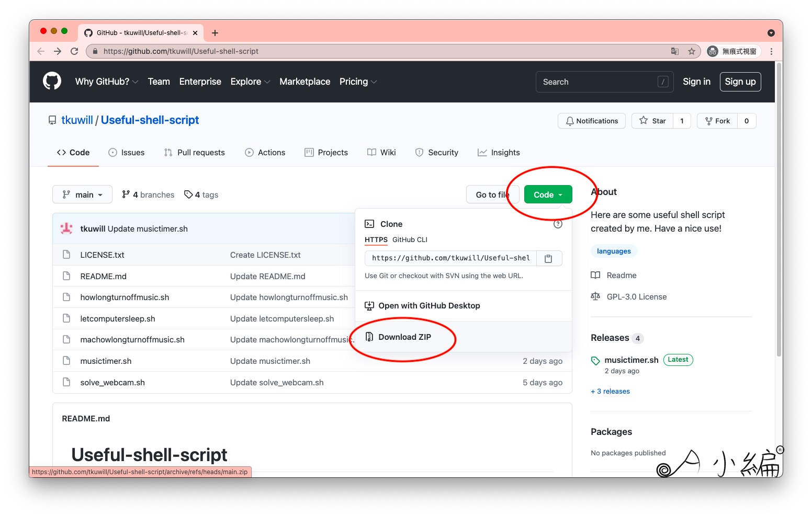The image size is (812, 516).
Task: Expand the Explore menu
Action: click(x=250, y=82)
